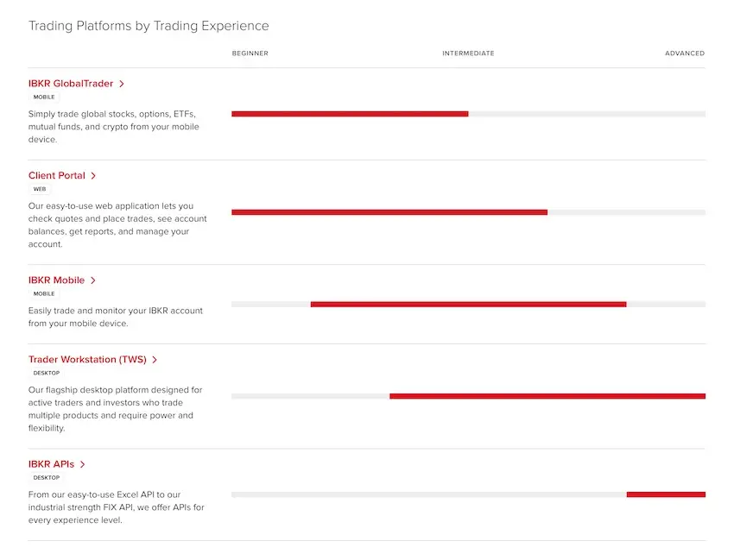
Task: Open the IBKR GlobalTrader link
Action: [x=71, y=84]
